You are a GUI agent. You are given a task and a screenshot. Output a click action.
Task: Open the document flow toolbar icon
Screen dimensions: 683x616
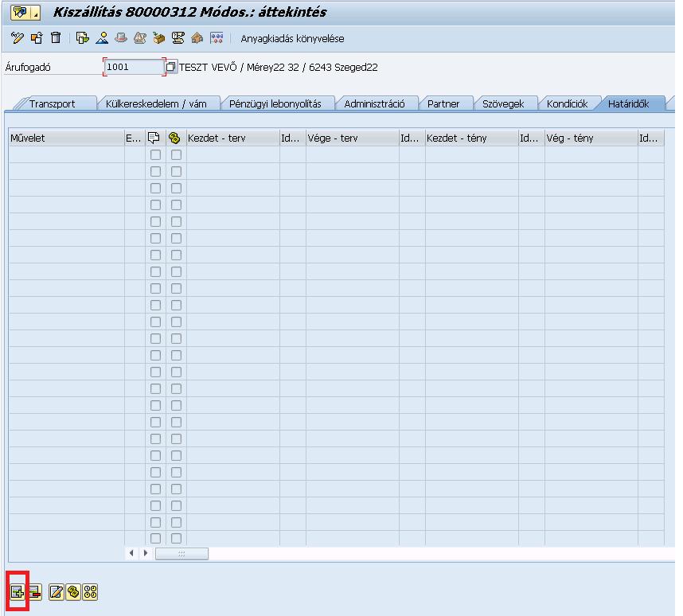82,38
